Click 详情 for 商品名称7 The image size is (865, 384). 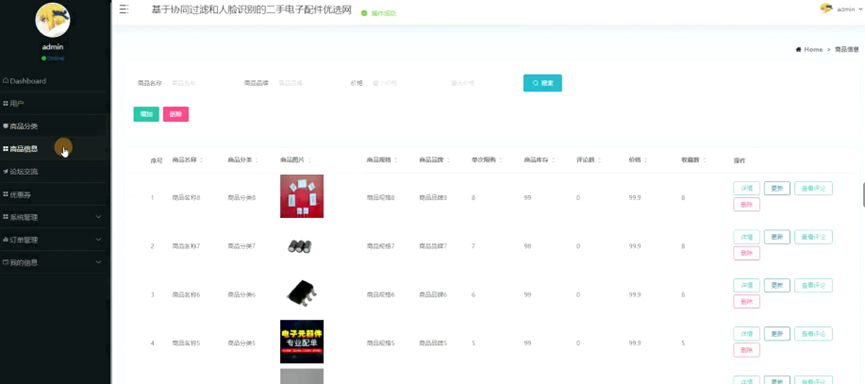(x=746, y=237)
